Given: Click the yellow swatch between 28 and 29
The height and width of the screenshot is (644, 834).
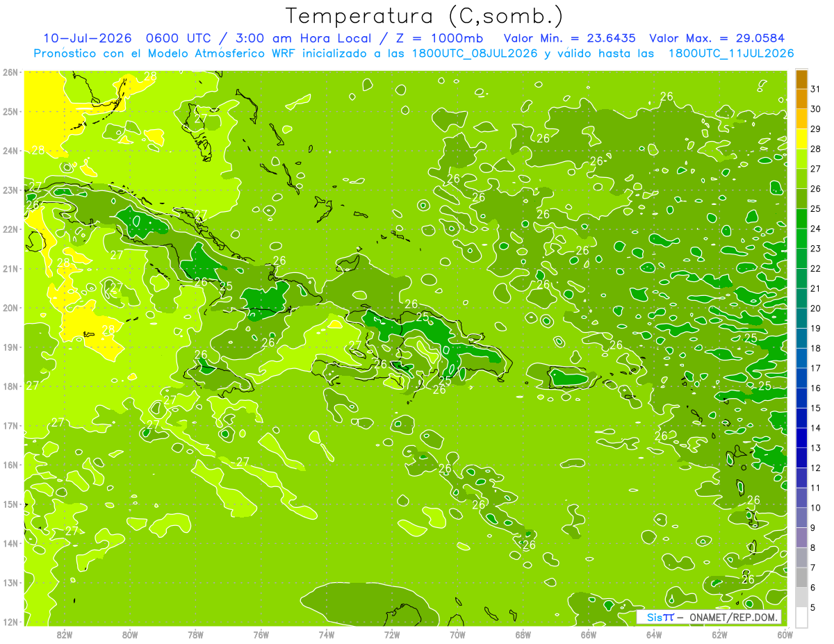Looking at the screenshot, I should (x=801, y=139).
